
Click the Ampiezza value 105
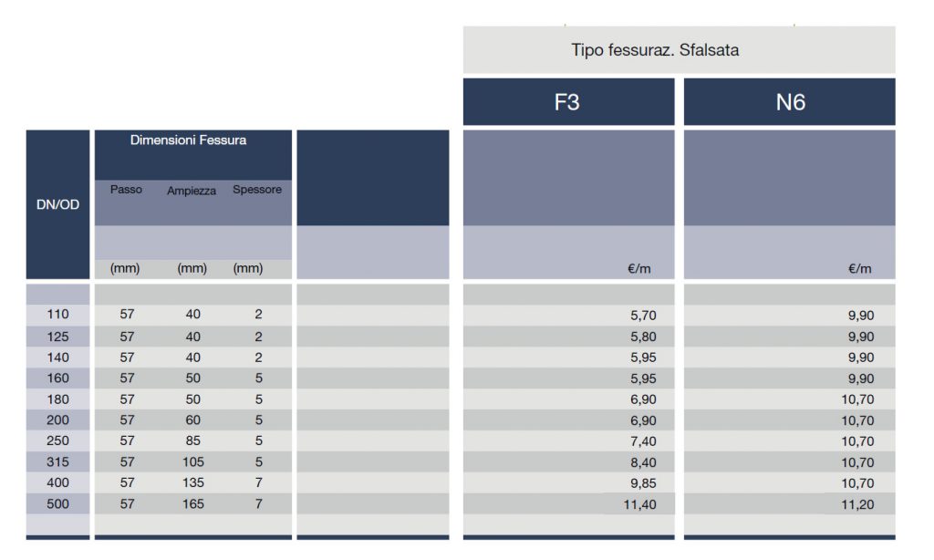click(193, 461)
